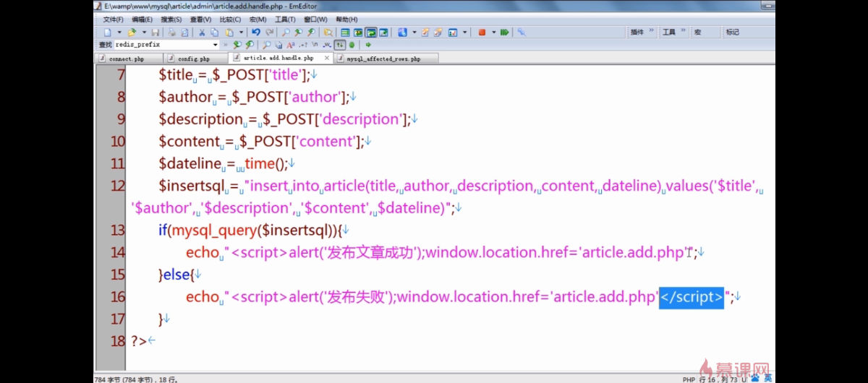Open the 搜索(S) menu
Image resolution: width=868 pixels, height=383 pixels.
click(x=171, y=20)
